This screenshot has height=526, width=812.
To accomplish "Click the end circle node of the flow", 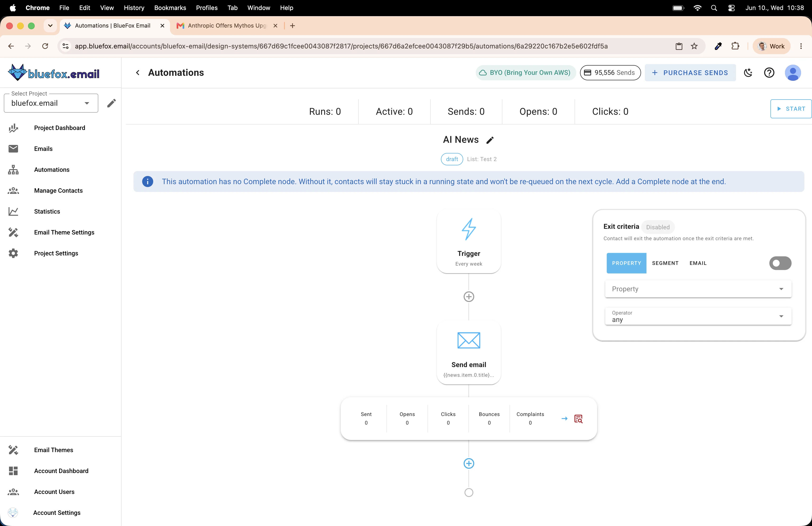I will [469, 492].
